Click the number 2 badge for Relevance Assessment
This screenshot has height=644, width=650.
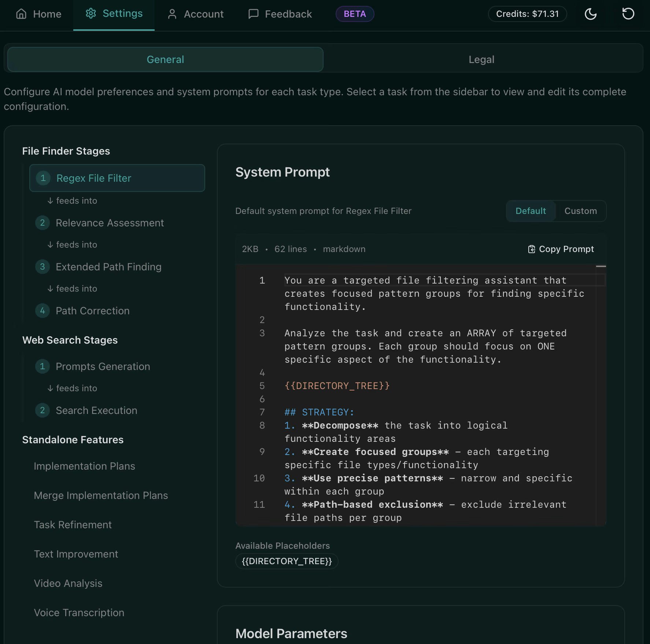click(43, 223)
